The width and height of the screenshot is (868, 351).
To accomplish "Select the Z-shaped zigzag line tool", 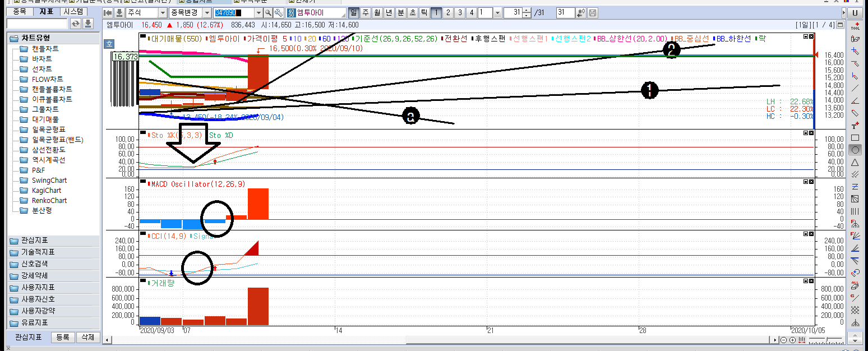I will pos(855,187).
